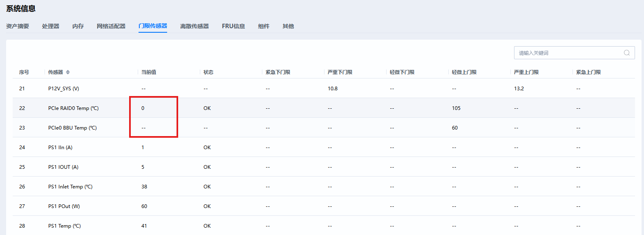Screen dimensions: 644x235
Task: Click the 10.8 lower threshold of P12V_SYS
Action: (333, 88)
